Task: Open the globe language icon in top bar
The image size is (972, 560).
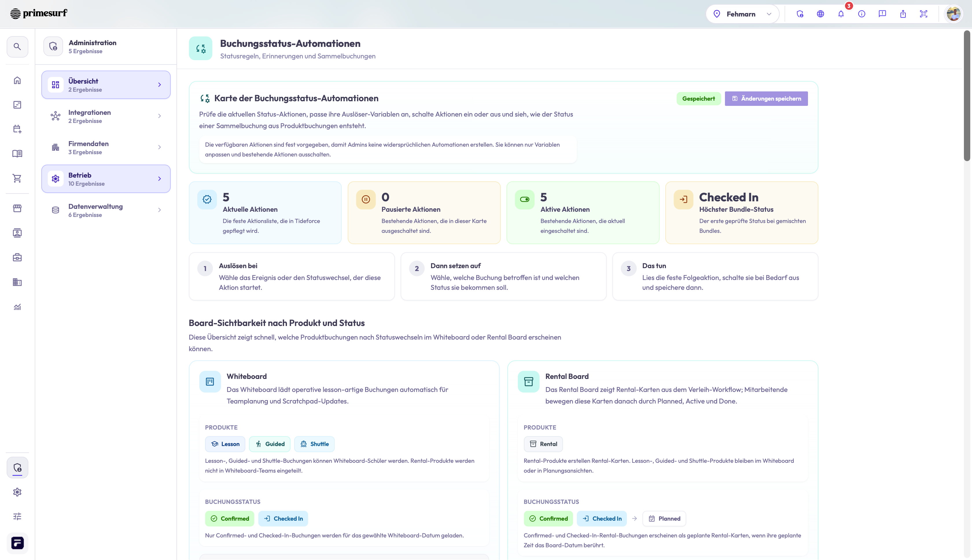Action: point(820,14)
